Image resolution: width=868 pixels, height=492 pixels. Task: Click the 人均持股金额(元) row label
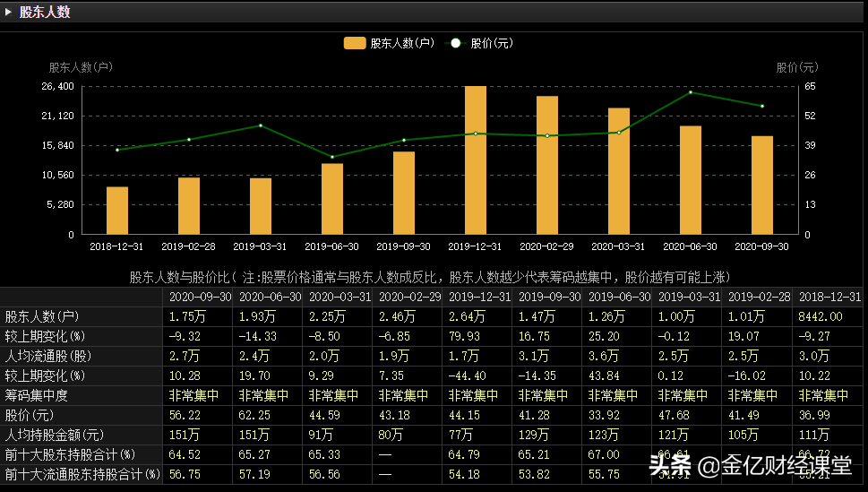(55, 435)
